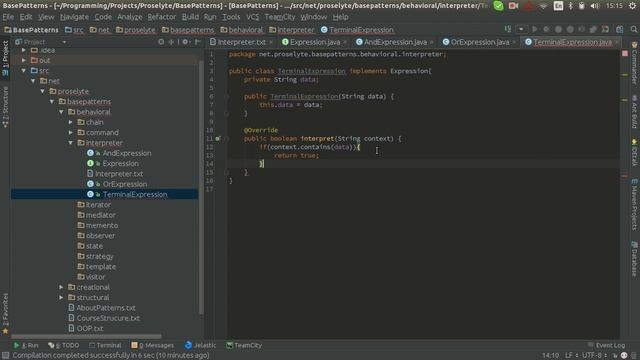Click the keyboard layout En indicator
Image resolution: width=640 pixels, height=360 pixels.
[x=558, y=6]
